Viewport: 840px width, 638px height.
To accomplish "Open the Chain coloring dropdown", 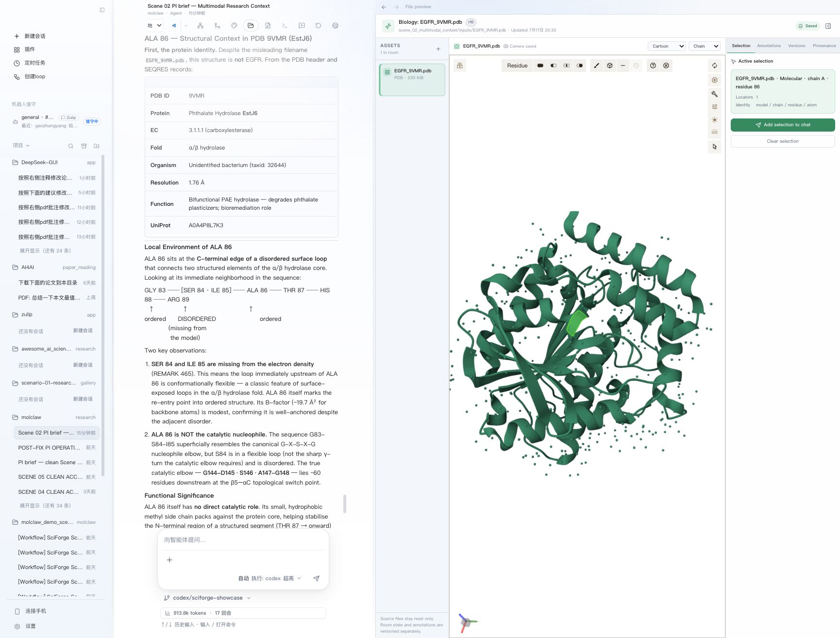I will [705, 46].
